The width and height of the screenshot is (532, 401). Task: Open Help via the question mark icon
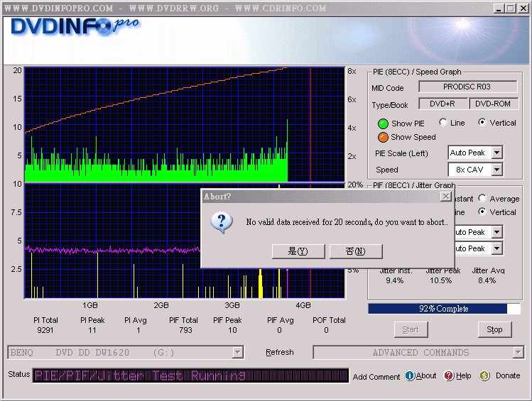click(449, 376)
